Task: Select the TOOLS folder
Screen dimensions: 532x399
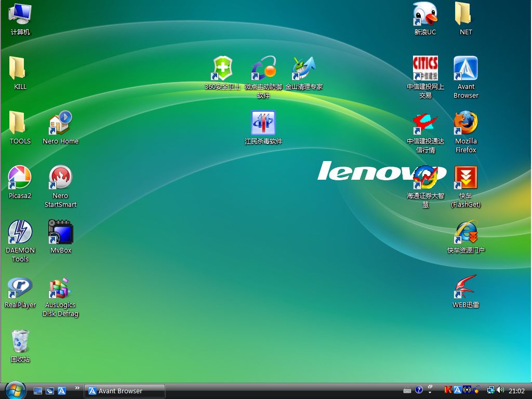Action: [x=20, y=128]
